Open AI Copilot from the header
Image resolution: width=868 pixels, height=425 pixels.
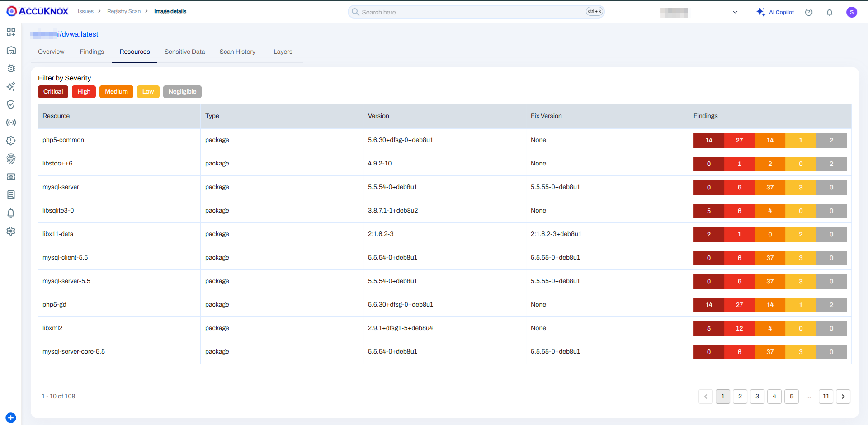[x=775, y=12]
